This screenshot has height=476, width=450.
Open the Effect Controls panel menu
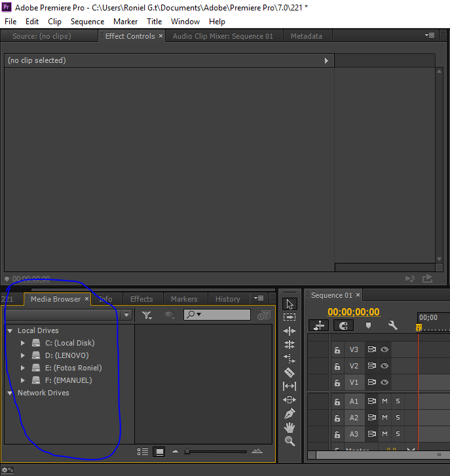point(430,35)
